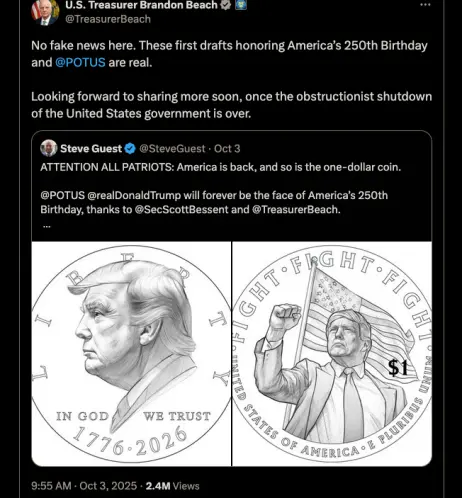Open the three-dot more options menu
Viewport: 462px width, 498px height.
[x=425, y=5]
